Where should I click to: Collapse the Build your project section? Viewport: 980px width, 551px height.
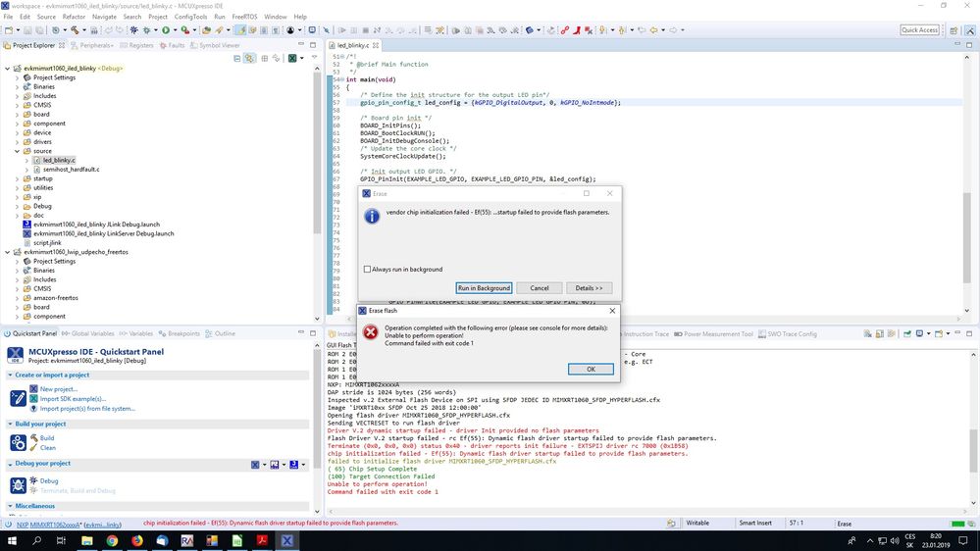tap(10, 424)
